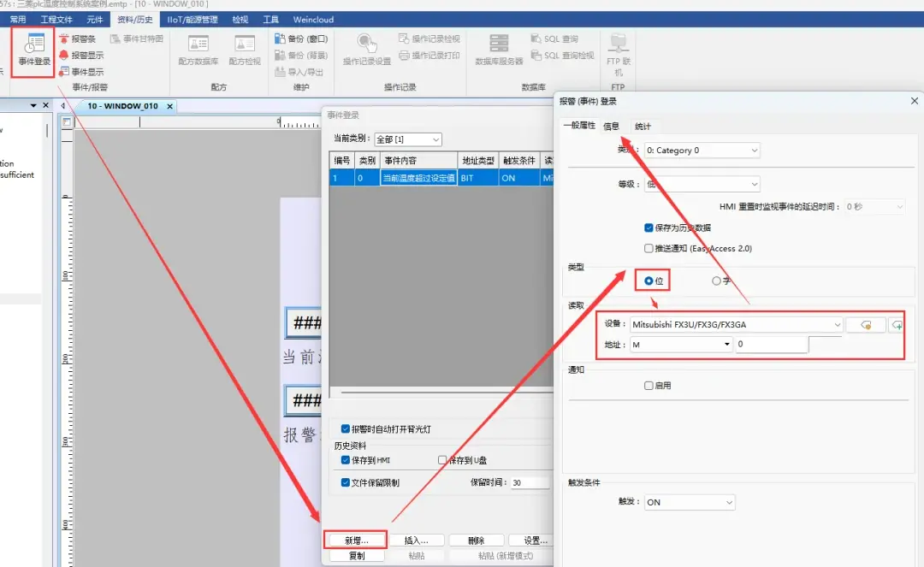Click 操作记录打印 operation log print

(x=429, y=56)
